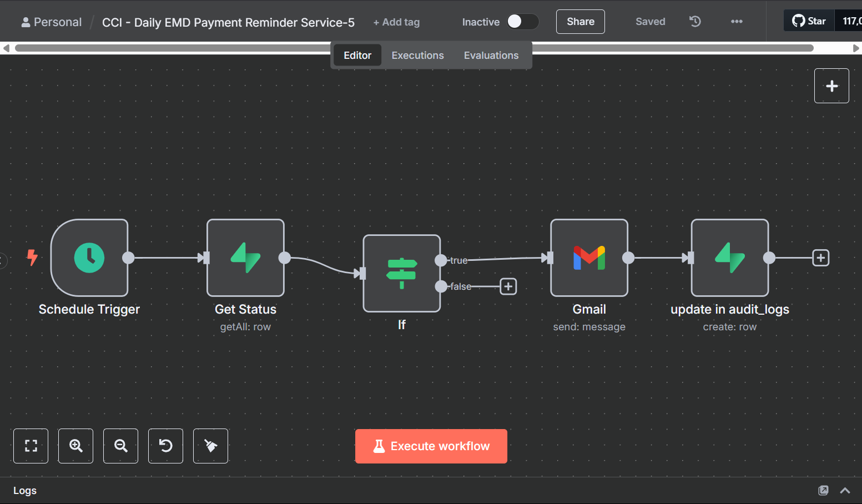This screenshot has width=862, height=504.
Task: Zoom in on the canvas
Action: coord(76,446)
